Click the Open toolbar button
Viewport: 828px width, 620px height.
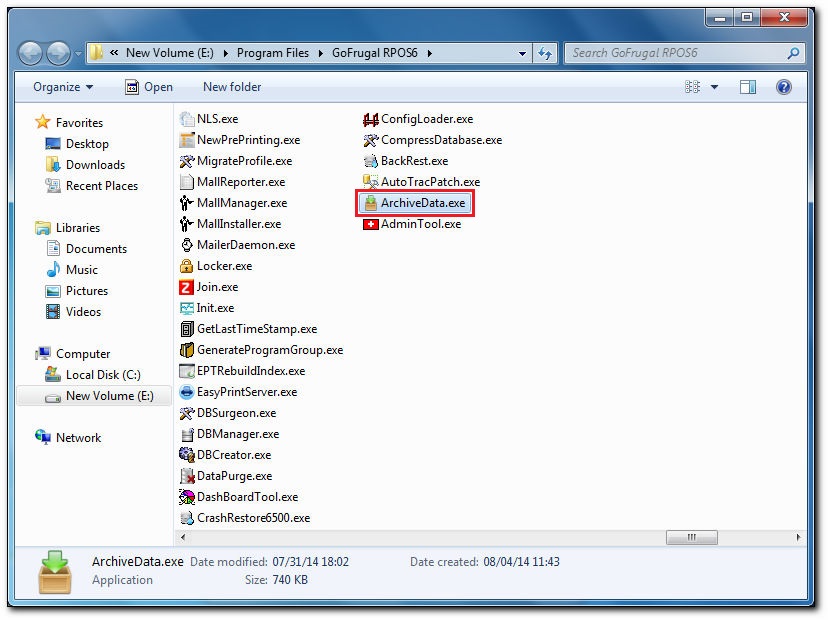click(149, 87)
